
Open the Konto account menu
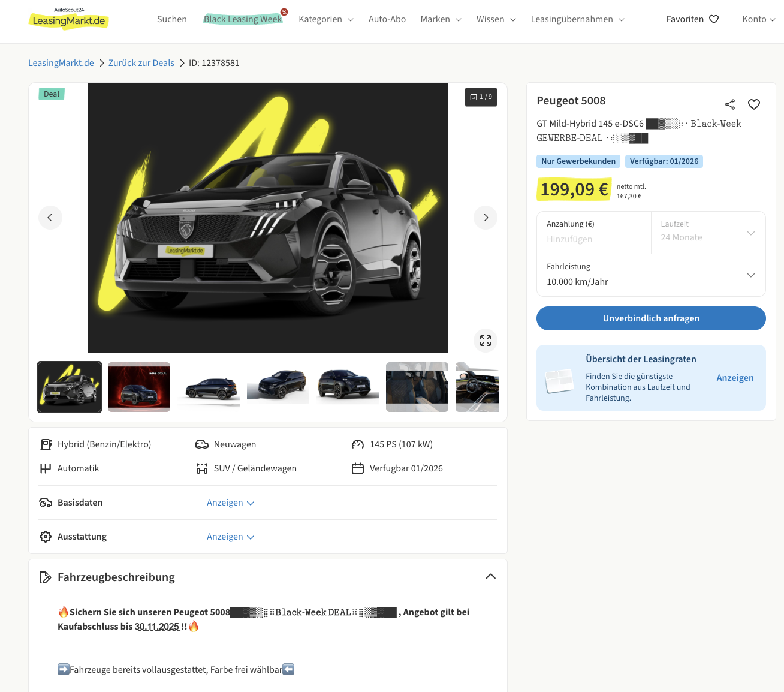point(758,19)
